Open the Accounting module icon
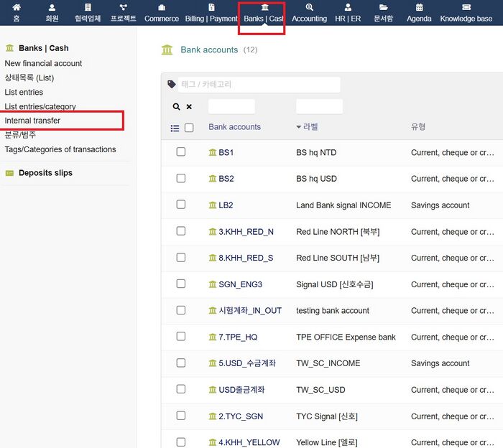Image resolution: width=503 pixels, height=448 pixels. (x=309, y=13)
